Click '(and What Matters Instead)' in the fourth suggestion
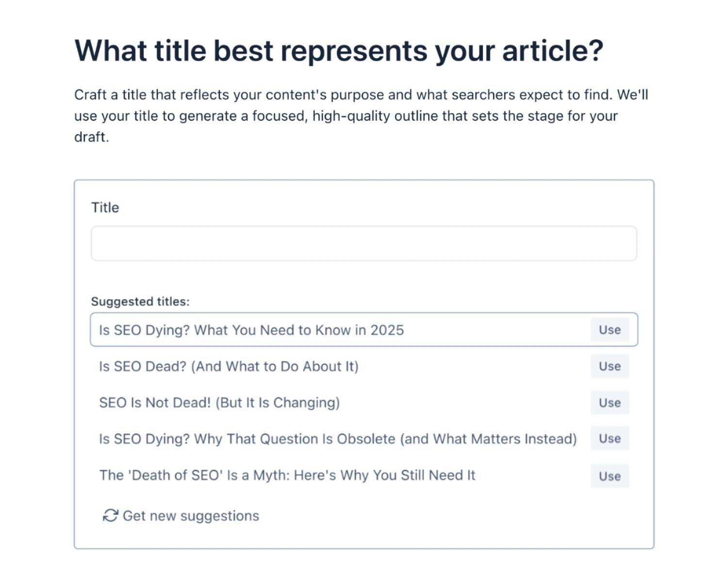728x582 pixels. (x=488, y=438)
